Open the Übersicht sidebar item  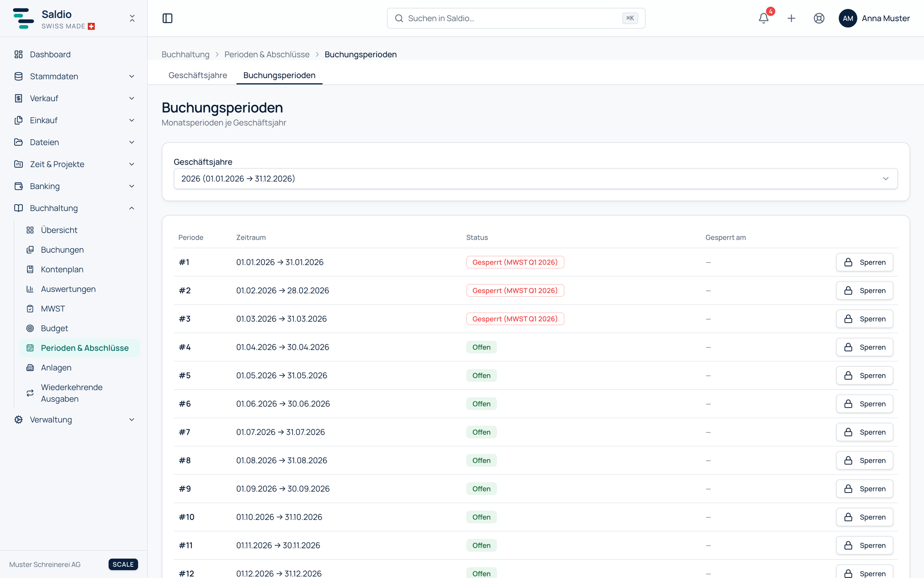(79, 230)
